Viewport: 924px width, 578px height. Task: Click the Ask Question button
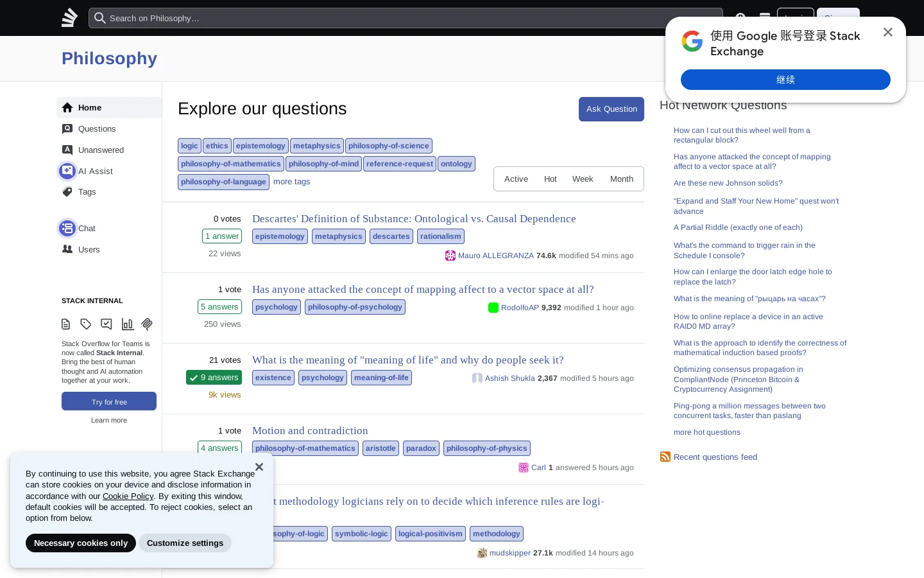[x=612, y=109]
